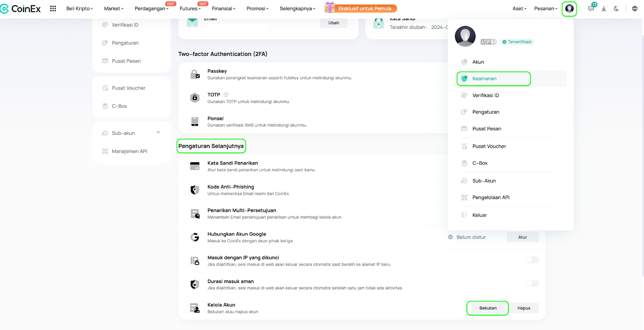Toggle Durasi masuk aman switch
The image size is (644, 330).
532,284
